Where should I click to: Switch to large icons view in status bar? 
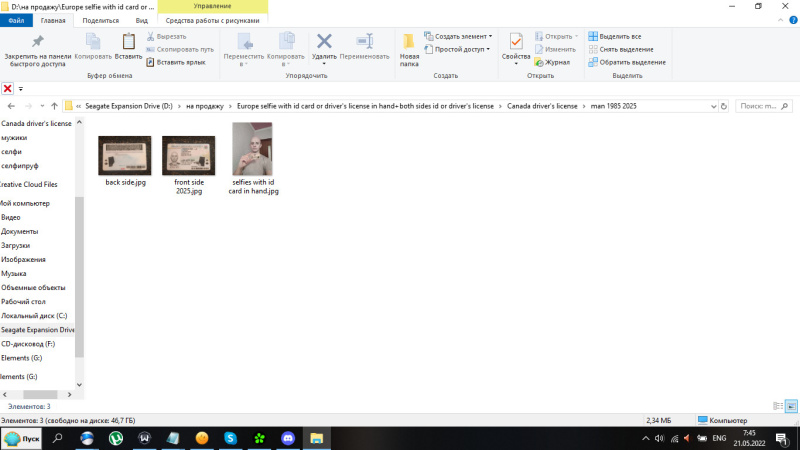click(791, 406)
